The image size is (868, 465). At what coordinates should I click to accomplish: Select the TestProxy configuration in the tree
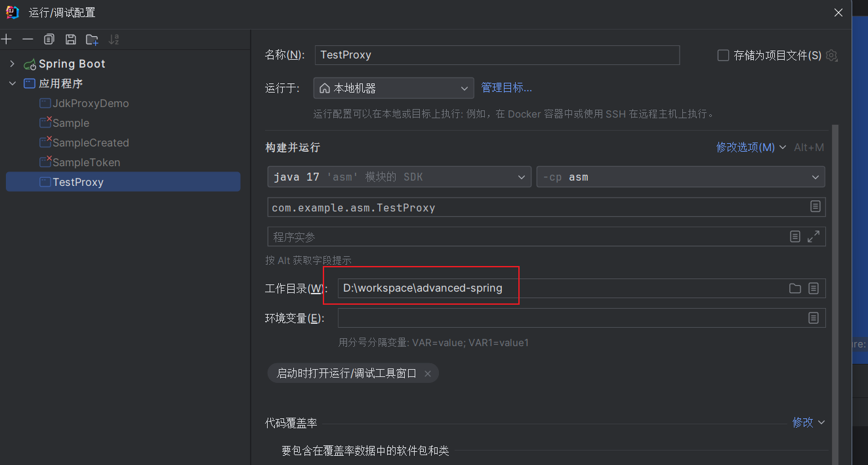123,182
